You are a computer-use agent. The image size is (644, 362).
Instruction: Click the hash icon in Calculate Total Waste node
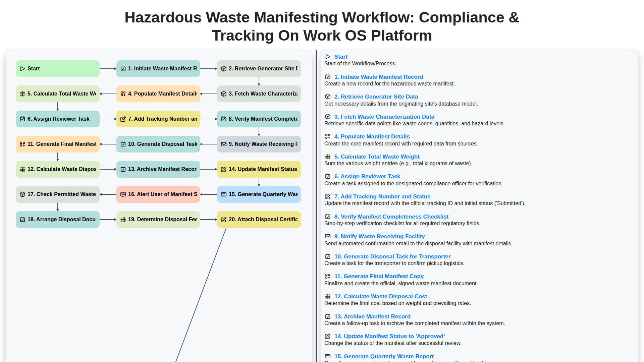22,94
